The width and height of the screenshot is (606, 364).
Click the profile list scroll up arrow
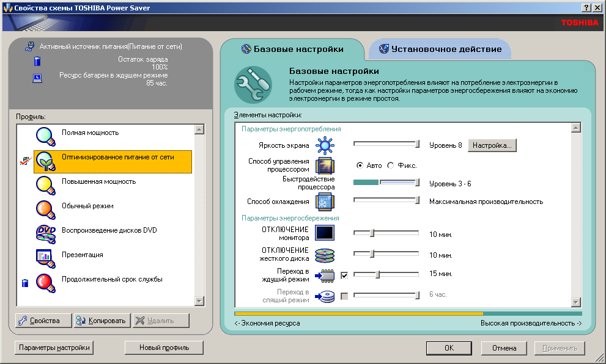click(199, 129)
